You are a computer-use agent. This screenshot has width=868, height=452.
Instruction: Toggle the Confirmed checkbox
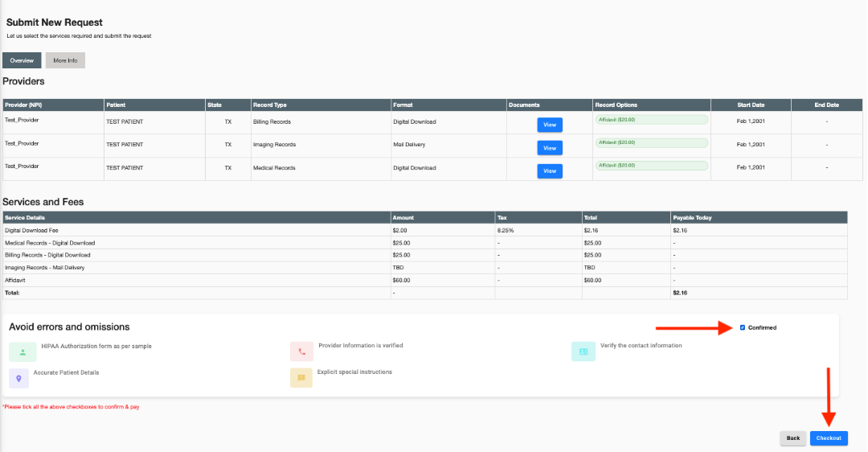743,327
